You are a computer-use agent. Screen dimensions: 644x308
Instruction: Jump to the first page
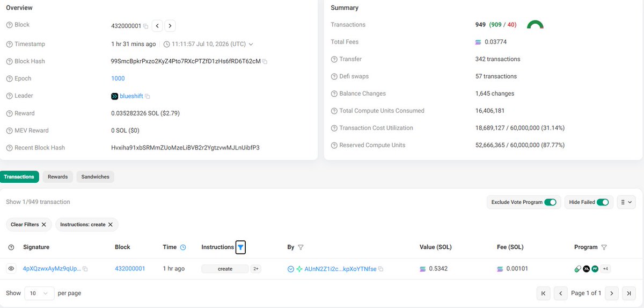544,293
